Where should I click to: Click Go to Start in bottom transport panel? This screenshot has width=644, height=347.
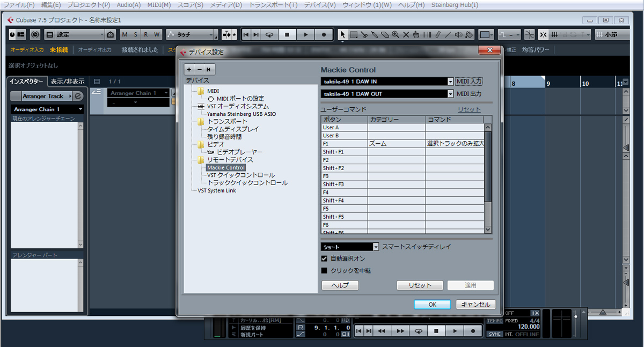point(359,331)
